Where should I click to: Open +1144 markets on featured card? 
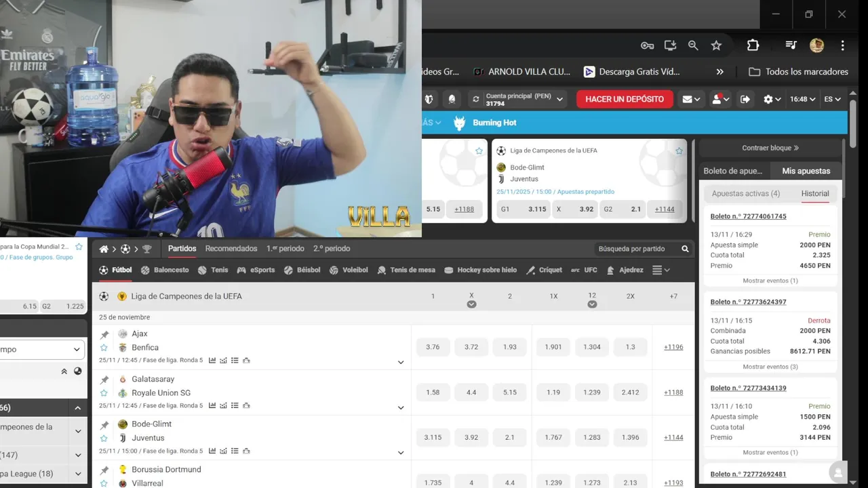pyautogui.click(x=665, y=209)
